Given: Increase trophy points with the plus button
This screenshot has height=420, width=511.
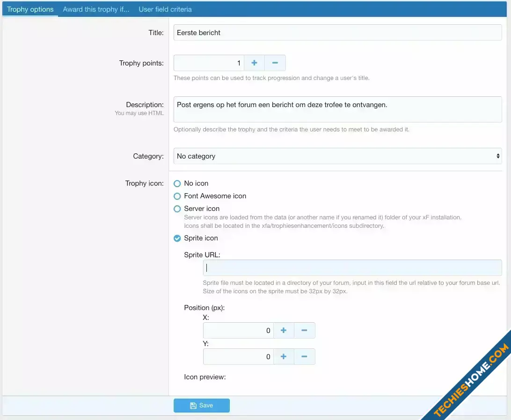Looking at the screenshot, I should coord(254,63).
